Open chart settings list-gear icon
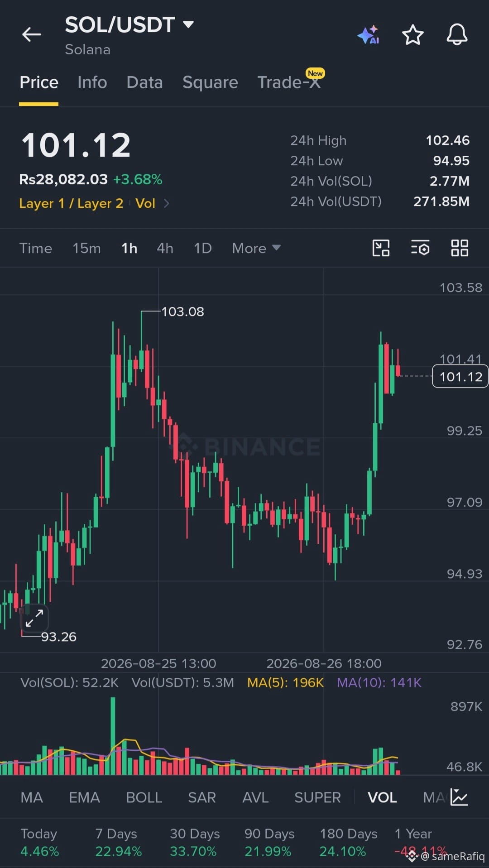This screenshot has height=868, width=489. click(x=420, y=248)
